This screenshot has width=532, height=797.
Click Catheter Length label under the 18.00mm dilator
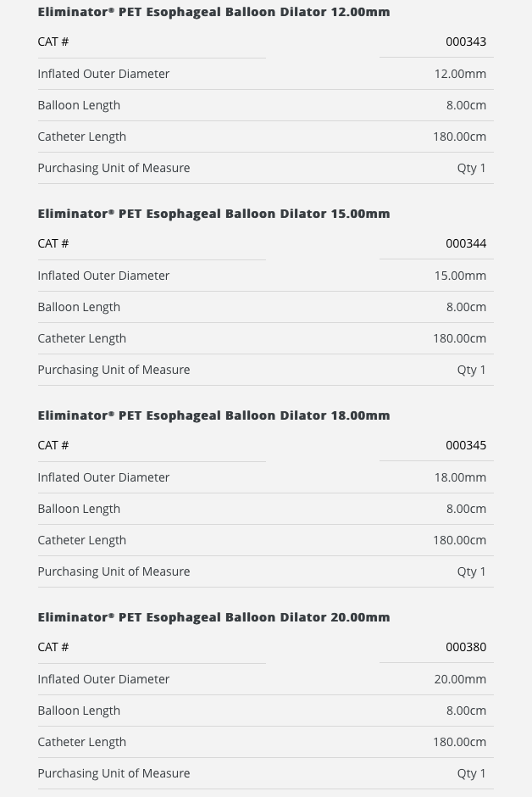click(81, 540)
